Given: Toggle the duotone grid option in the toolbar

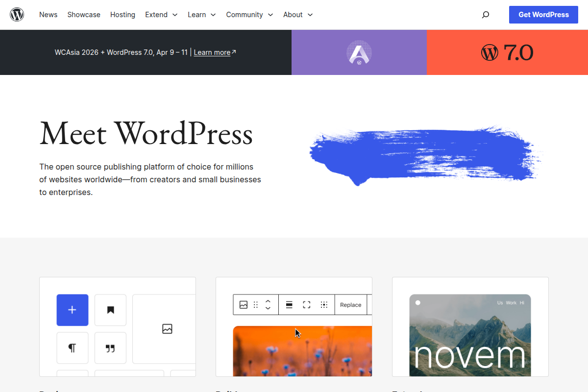Looking at the screenshot, I should pos(324,304).
